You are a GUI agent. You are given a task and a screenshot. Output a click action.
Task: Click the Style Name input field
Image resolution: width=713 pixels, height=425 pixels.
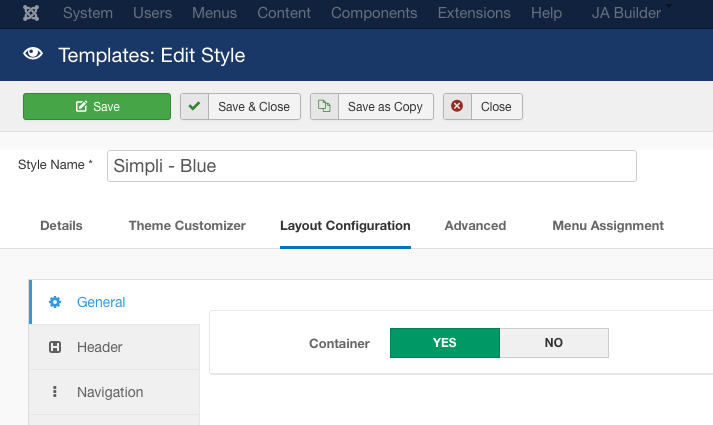point(371,166)
